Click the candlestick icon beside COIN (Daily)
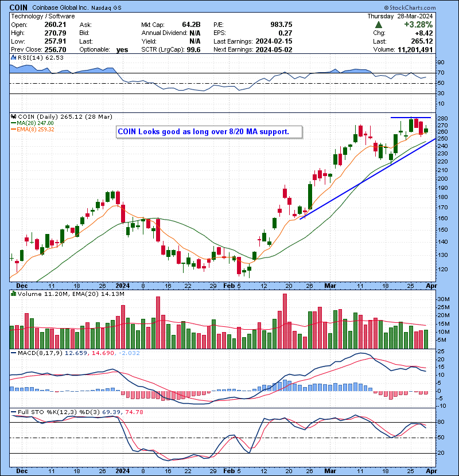Image resolution: width=459 pixels, height=476 pixels. pyautogui.click(x=14, y=116)
